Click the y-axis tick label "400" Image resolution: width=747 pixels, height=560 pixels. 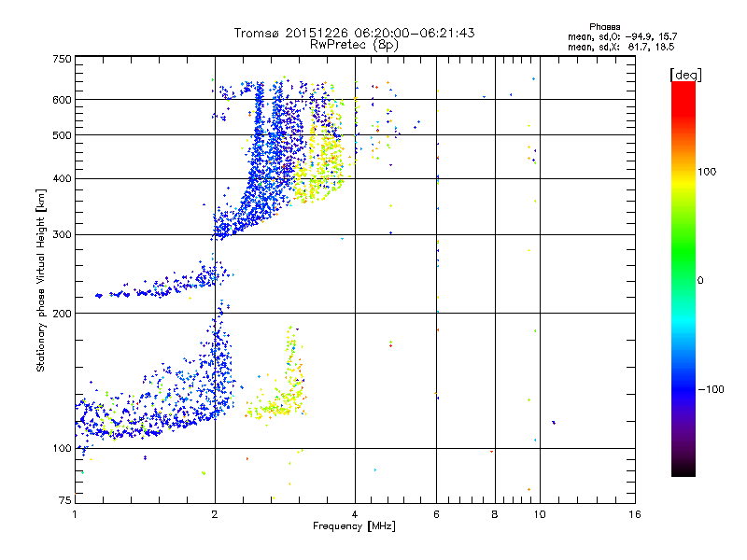[x=62, y=179]
